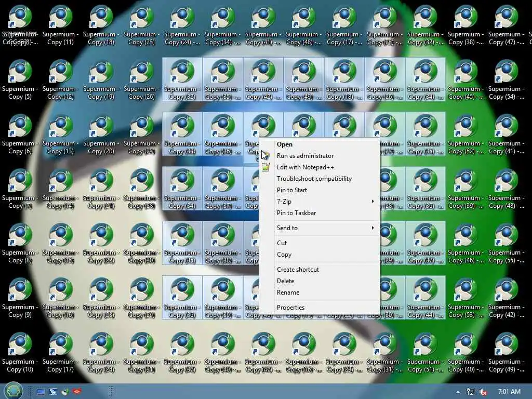Click the Switch between windows taskbar icon
The height and width of the screenshot is (399, 532).
[53, 392]
